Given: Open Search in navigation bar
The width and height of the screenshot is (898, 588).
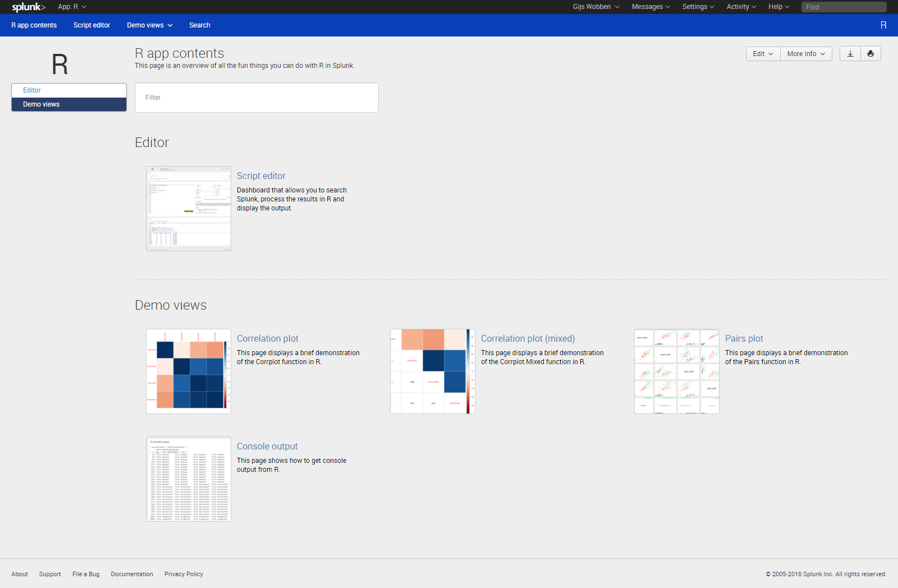Looking at the screenshot, I should pos(200,25).
